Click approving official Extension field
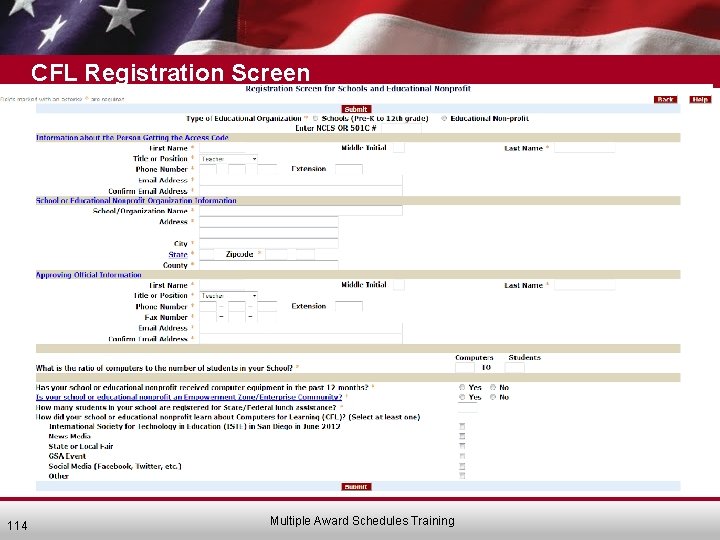720x540 pixels. point(349,306)
